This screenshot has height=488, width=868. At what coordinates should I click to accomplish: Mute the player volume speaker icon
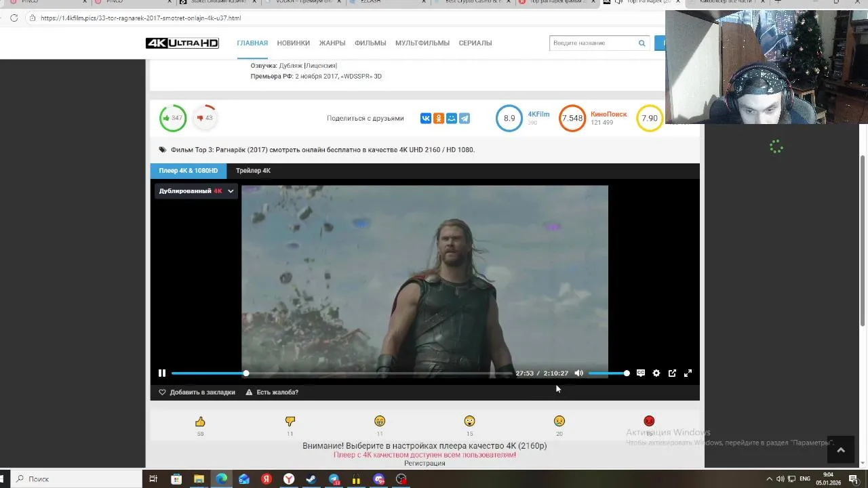[578, 373]
